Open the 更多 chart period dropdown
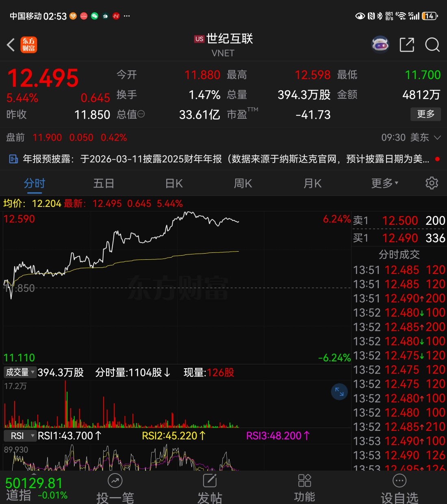Screen dimensions: 447x504 tap(385, 183)
